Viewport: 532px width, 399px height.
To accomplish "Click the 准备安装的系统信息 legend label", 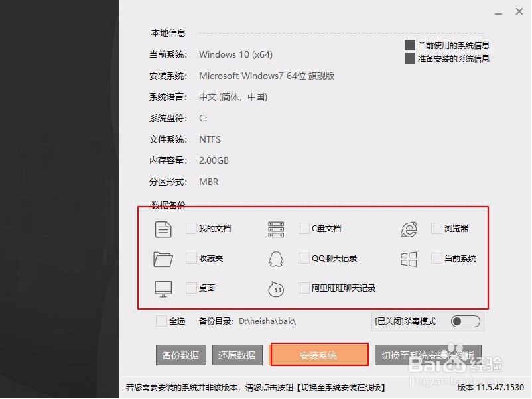I will tap(453, 58).
